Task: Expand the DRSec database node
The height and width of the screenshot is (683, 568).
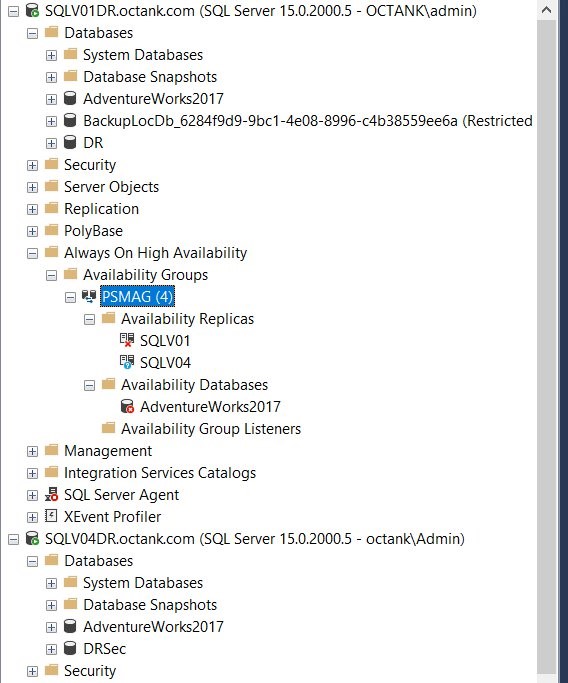Action: (x=51, y=649)
